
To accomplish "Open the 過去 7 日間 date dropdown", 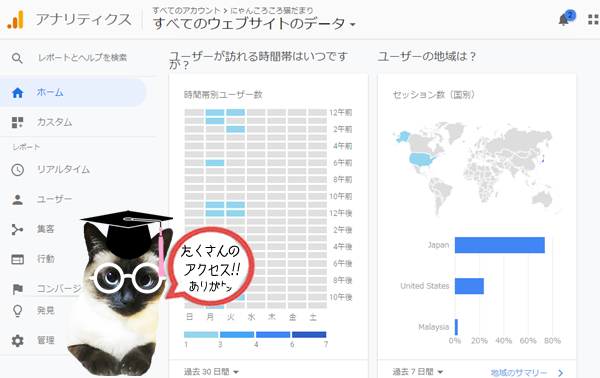I will (418, 371).
